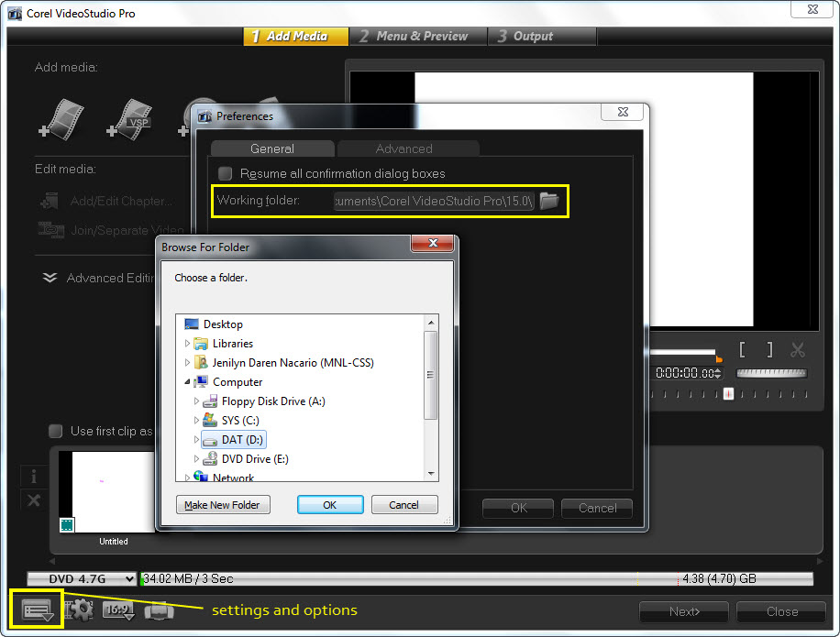Switch to the Advanced preferences tab

coord(408,148)
